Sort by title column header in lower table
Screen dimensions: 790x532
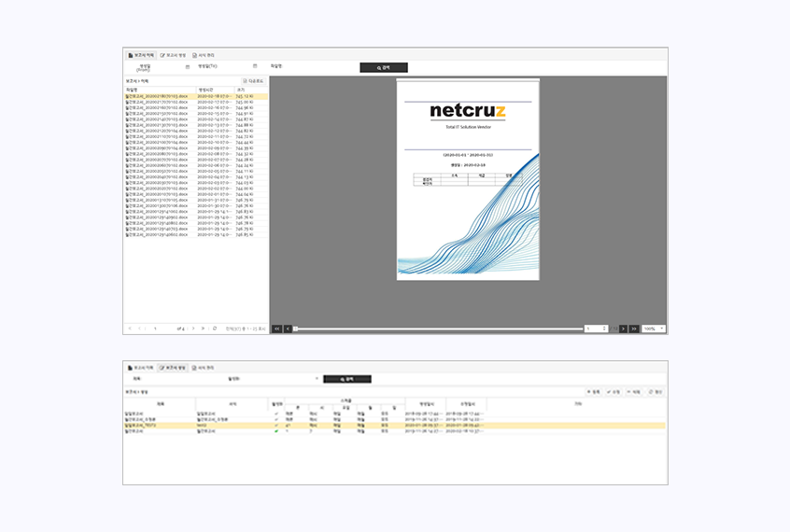point(160,404)
